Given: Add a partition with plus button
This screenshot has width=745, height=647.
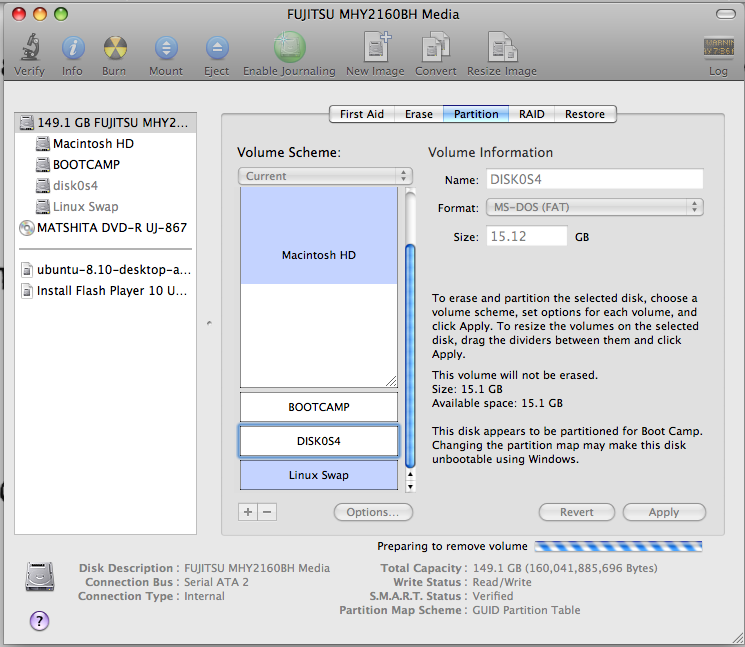Looking at the screenshot, I should tap(248, 512).
